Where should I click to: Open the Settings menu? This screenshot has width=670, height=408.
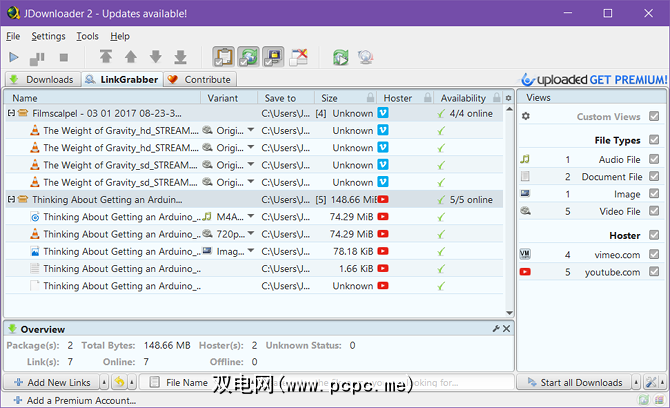[x=48, y=36]
